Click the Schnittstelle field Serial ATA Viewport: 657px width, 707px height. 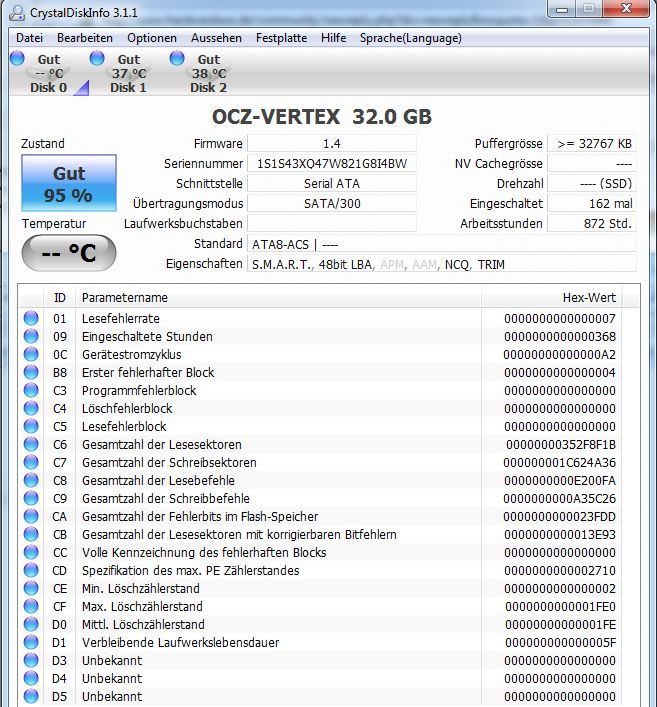(x=332, y=184)
